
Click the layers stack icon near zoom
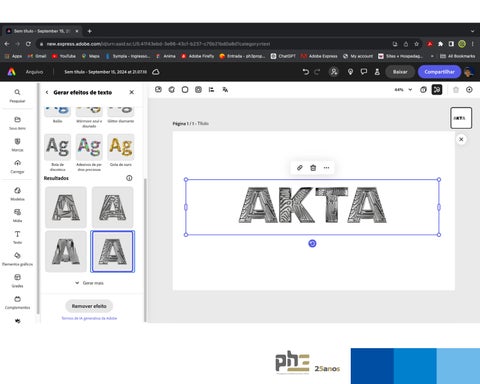(423, 89)
